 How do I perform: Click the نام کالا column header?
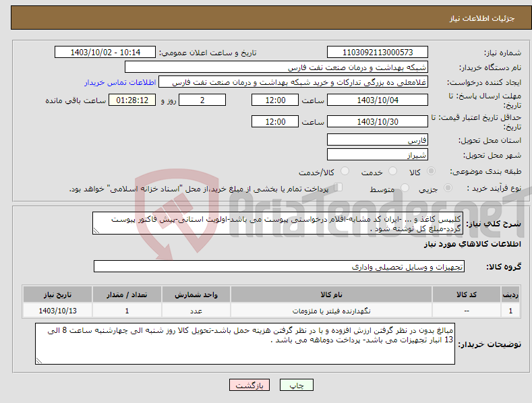point(331,294)
